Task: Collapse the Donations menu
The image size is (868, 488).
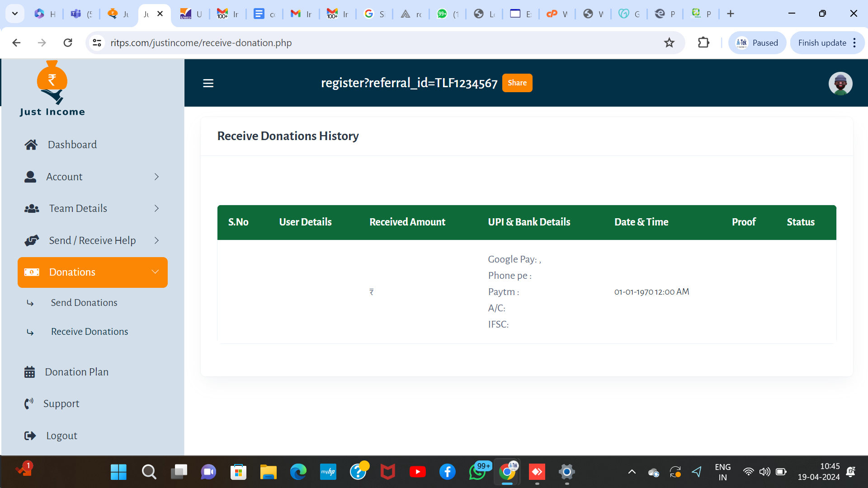Action: 155,272
